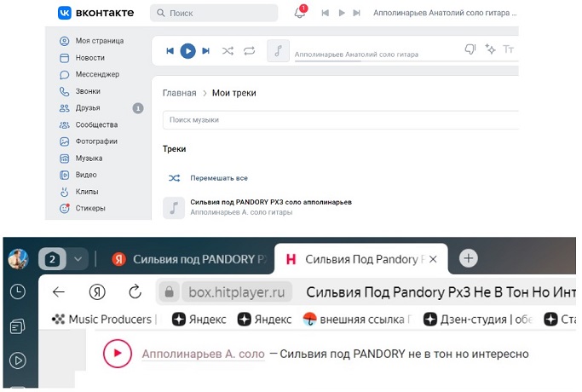Click the Стикеры sidebar icon
This screenshot has width=582, height=392.
pyautogui.click(x=64, y=208)
